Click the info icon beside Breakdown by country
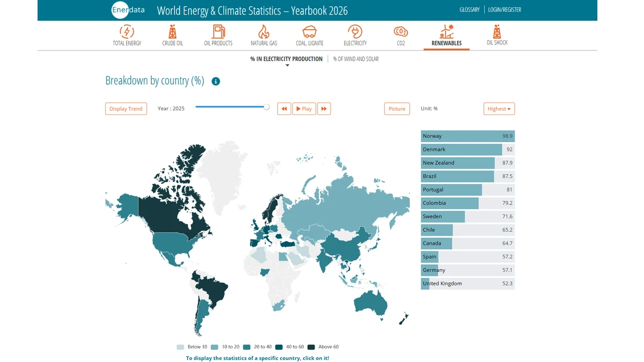 tap(216, 81)
